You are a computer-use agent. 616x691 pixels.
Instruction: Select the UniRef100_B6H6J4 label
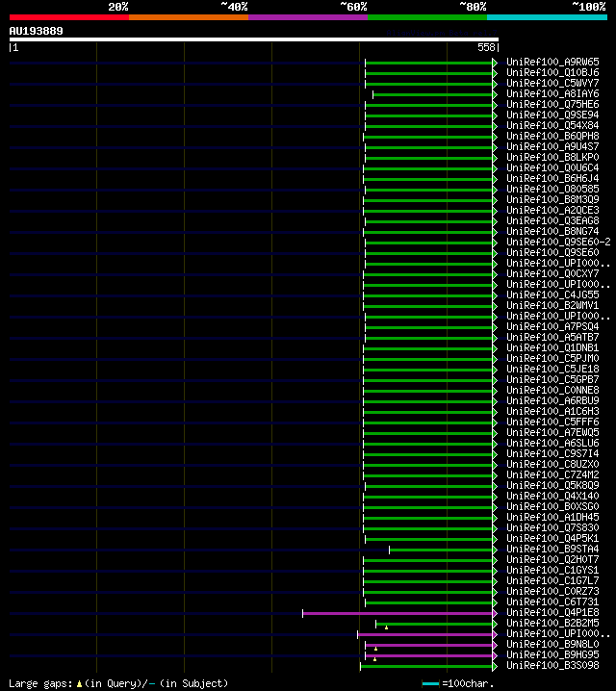coord(552,178)
